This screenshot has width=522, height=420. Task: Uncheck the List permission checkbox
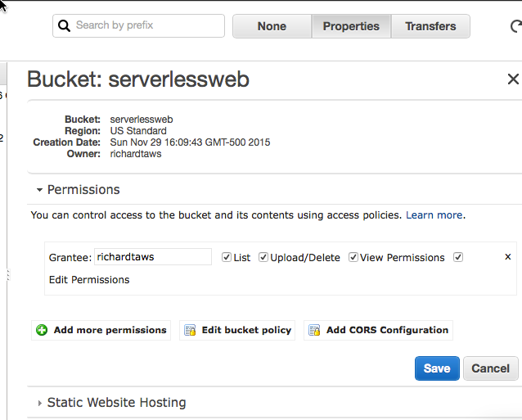tap(227, 257)
